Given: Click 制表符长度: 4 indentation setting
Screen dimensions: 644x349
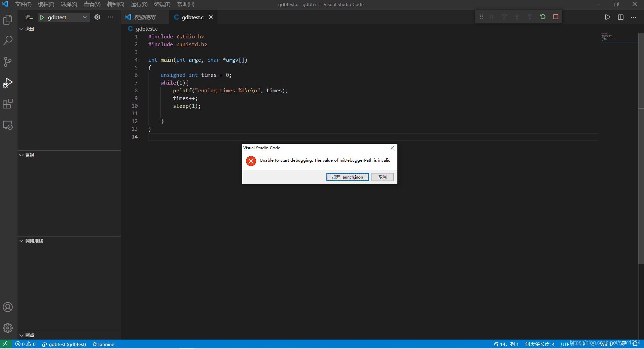Looking at the screenshot, I should click(x=540, y=344).
